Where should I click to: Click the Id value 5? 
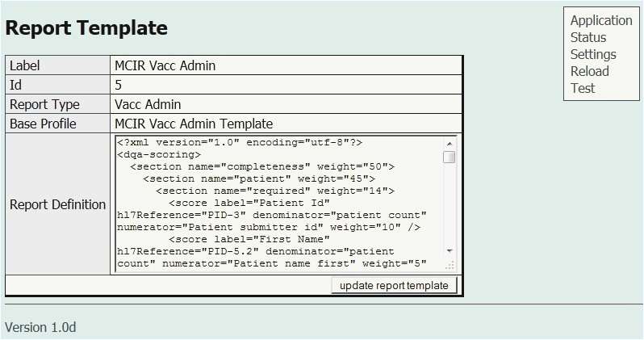click(x=119, y=85)
